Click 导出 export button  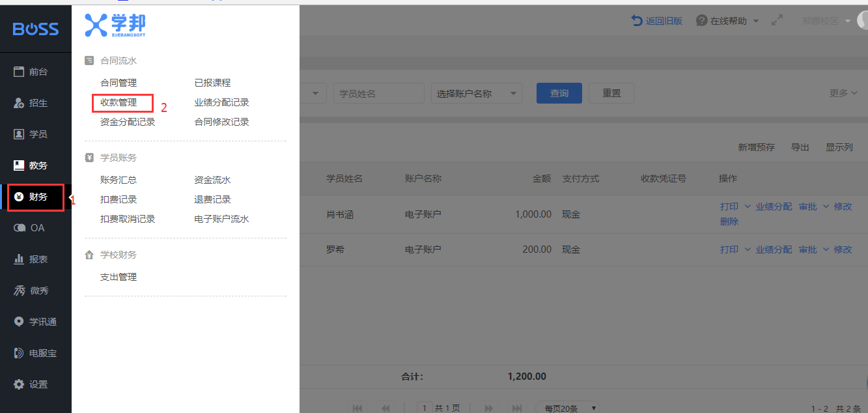coord(800,147)
